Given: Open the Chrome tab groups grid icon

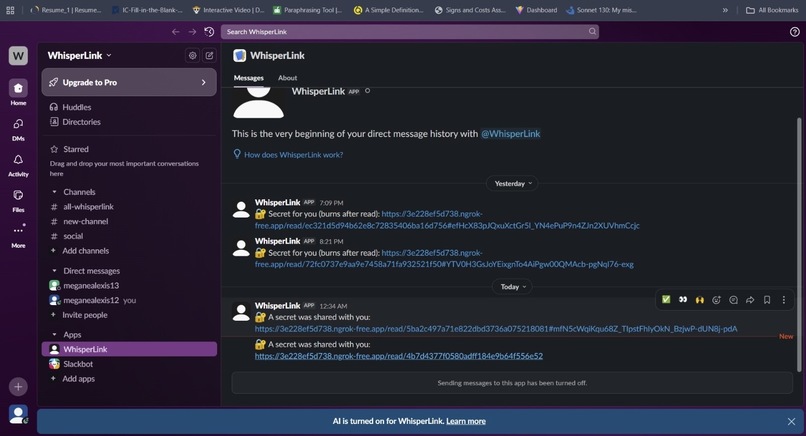Looking at the screenshot, I should coord(10,10).
